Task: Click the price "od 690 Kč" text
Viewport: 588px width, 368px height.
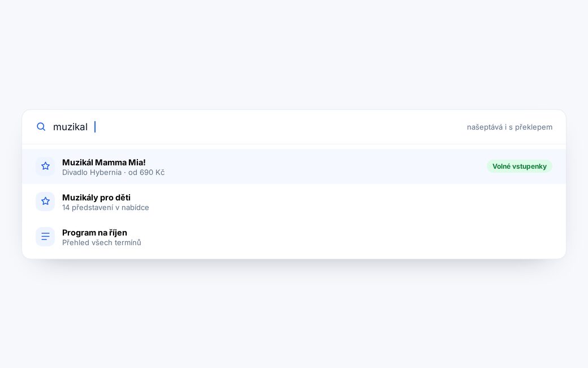Action: pyautogui.click(x=146, y=172)
